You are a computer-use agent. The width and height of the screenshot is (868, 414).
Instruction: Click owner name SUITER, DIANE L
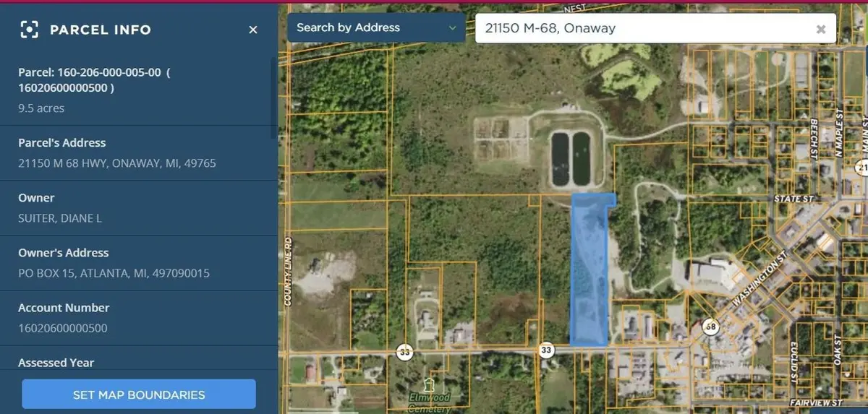click(60, 218)
